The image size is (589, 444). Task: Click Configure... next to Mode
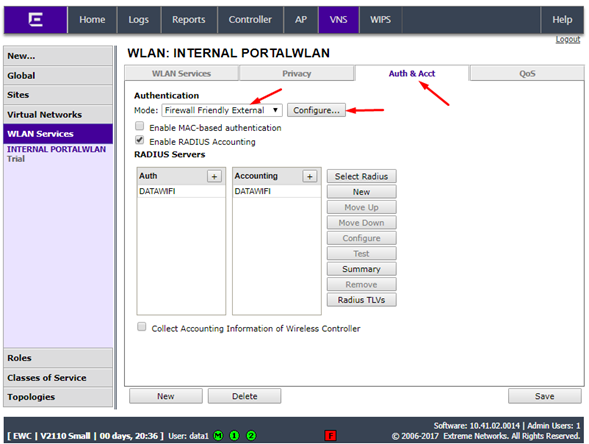click(x=316, y=110)
